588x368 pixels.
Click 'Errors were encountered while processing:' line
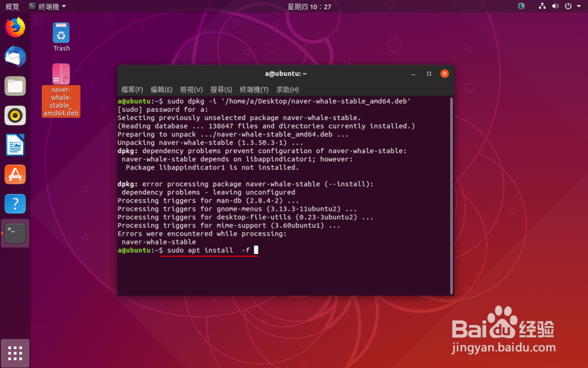tap(202, 234)
